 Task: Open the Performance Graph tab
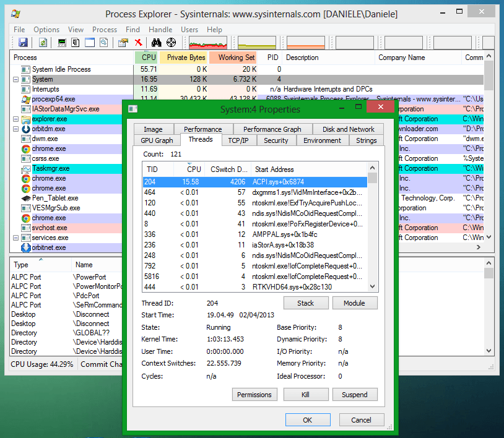coord(272,129)
